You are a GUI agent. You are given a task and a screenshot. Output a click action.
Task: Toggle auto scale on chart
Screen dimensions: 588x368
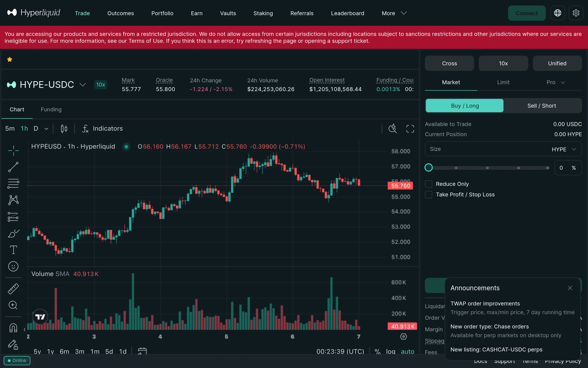click(x=407, y=351)
